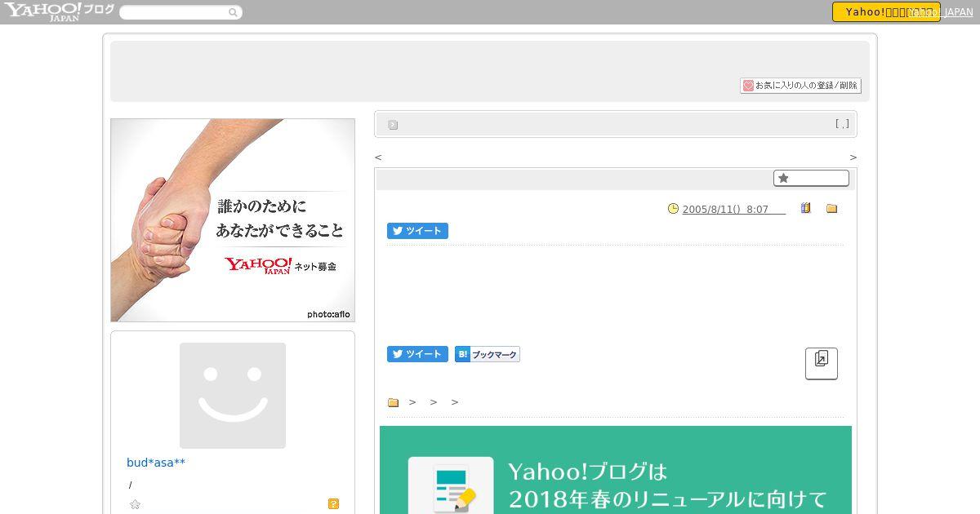Image resolution: width=980 pixels, height=514 pixels.
Task: Click the repost share icon button
Action: pos(822,363)
